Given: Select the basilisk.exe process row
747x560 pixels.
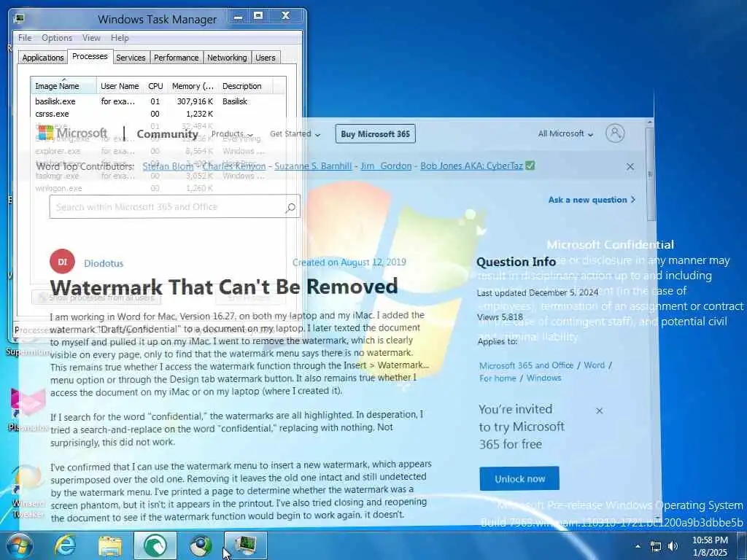Looking at the screenshot, I should coord(158,101).
